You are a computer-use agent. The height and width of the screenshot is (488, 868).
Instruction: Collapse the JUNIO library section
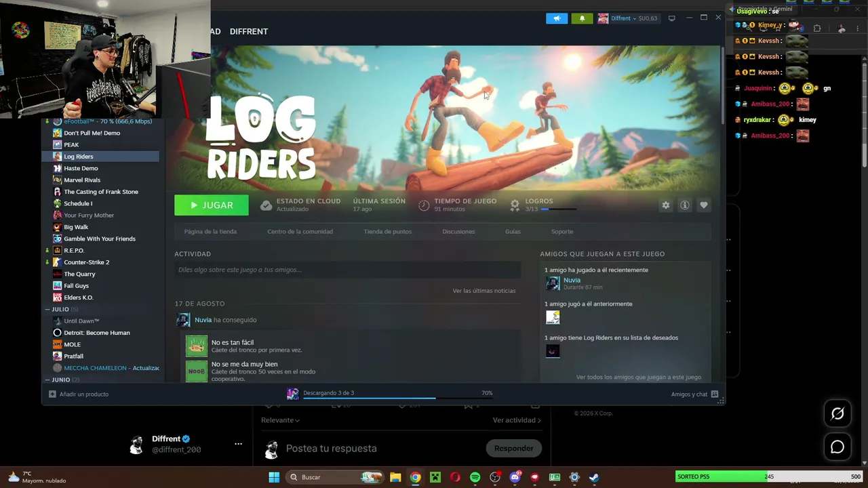pyautogui.click(x=47, y=380)
